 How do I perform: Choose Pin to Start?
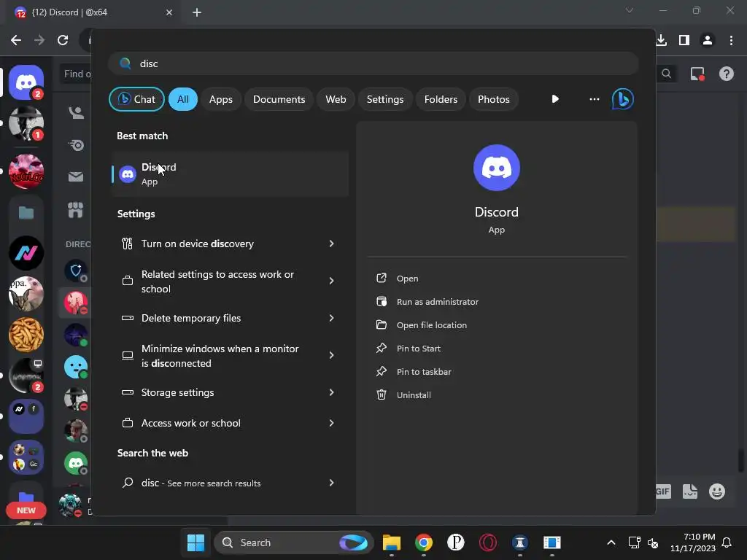click(x=409, y=348)
